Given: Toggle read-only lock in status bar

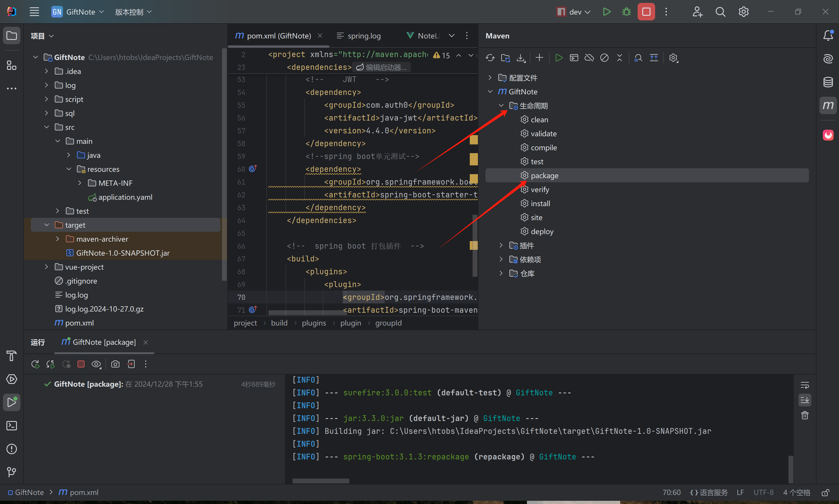Looking at the screenshot, I should coord(826,492).
